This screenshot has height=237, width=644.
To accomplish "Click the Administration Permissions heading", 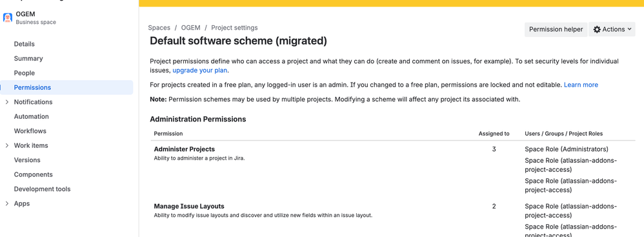I will click(198, 119).
